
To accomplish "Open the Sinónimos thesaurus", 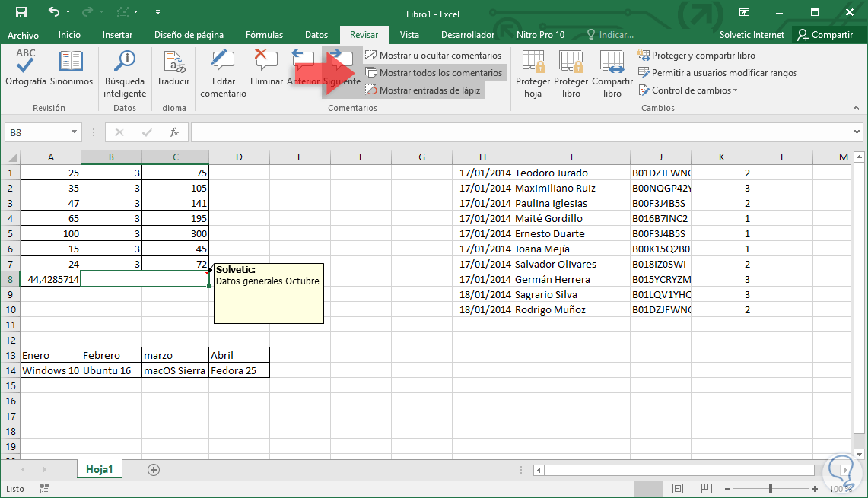I will [72, 68].
